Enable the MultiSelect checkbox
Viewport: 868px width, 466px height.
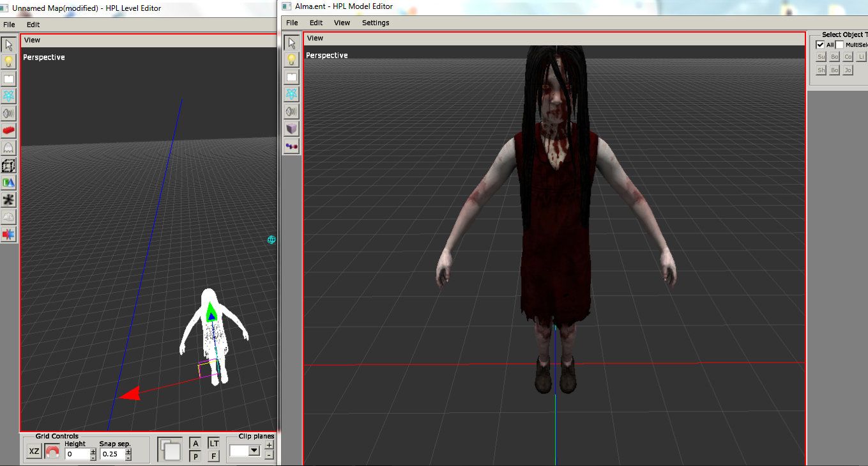[x=840, y=45]
